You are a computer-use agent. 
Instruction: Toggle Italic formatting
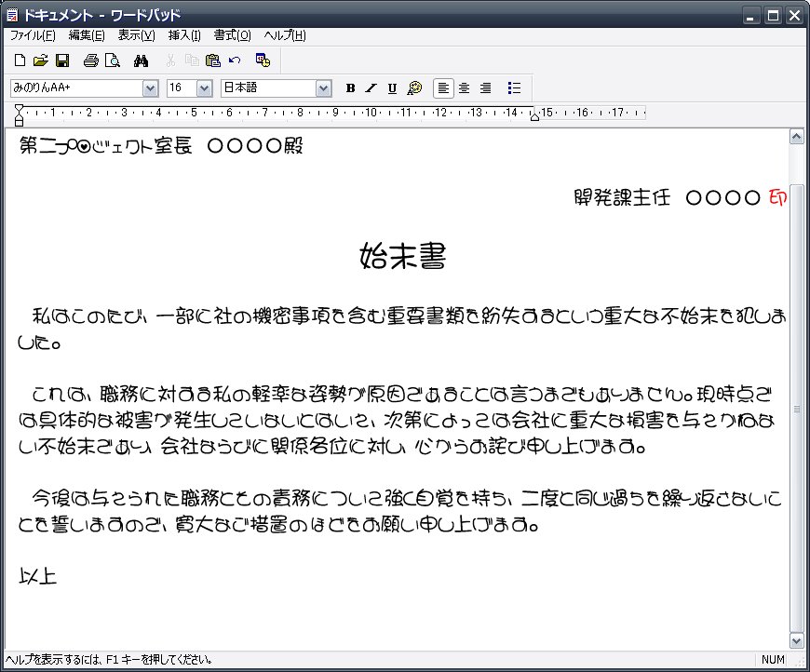pyautogui.click(x=371, y=88)
